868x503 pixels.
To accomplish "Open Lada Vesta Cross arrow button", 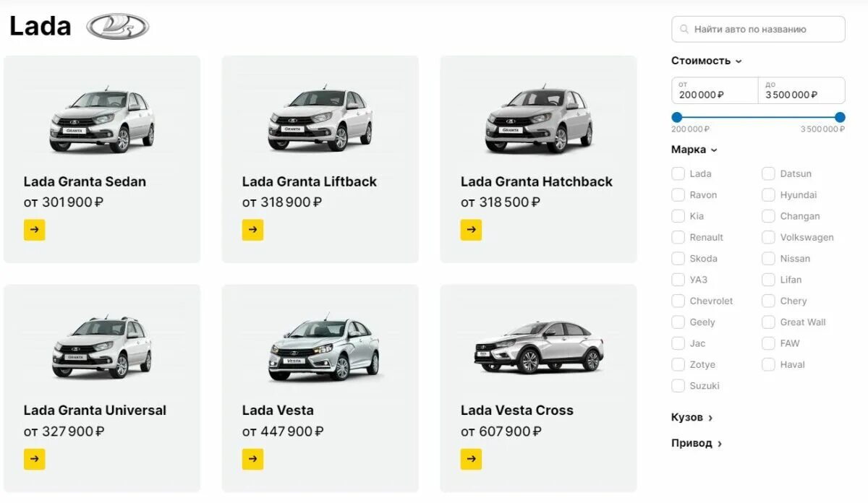I will click(471, 459).
